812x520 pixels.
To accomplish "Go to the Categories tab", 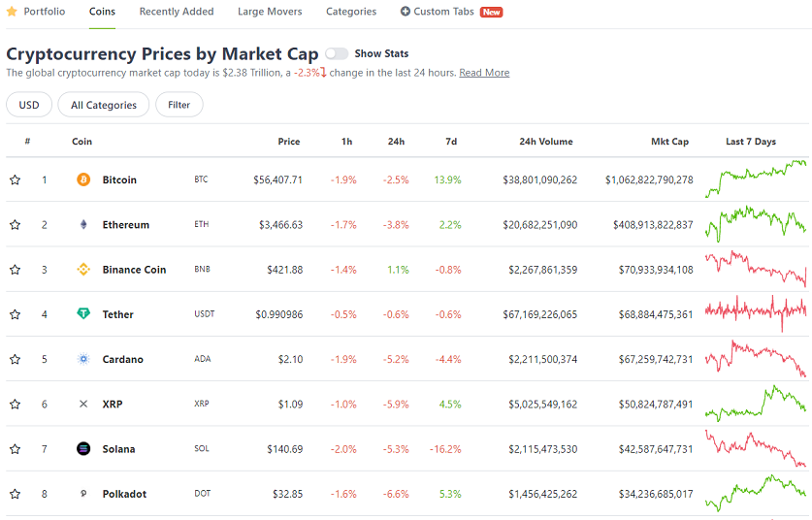I will click(x=351, y=12).
